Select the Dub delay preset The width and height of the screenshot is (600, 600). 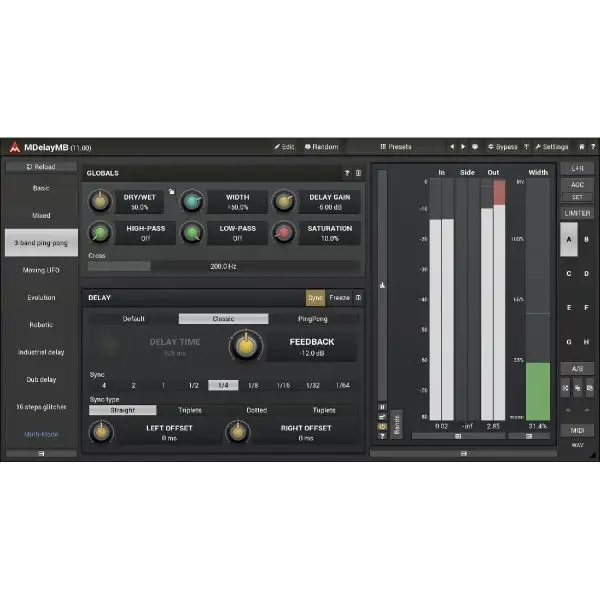click(42, 380)
